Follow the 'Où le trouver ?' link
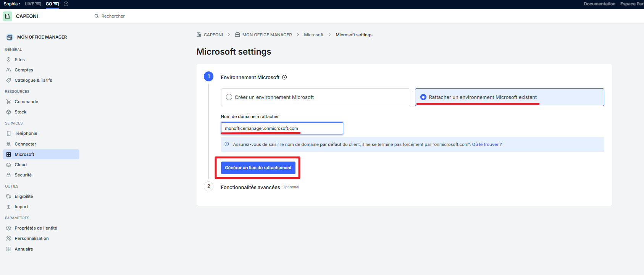The image size is (644, 275). (487, 144)
